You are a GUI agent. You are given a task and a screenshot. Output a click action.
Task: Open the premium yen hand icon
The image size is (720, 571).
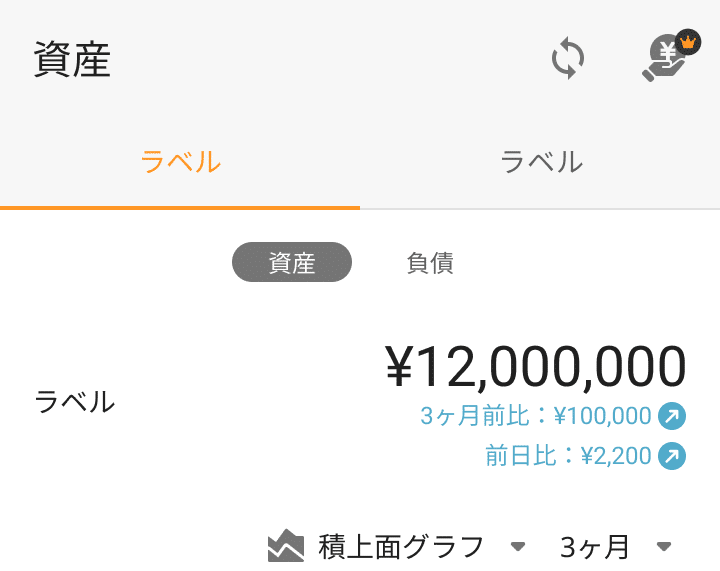tap(663, 62)
